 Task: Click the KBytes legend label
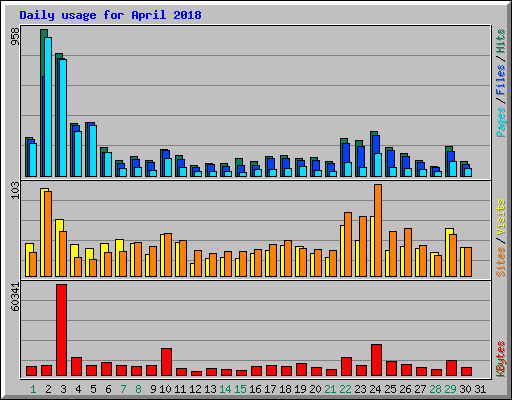point(500,359)
